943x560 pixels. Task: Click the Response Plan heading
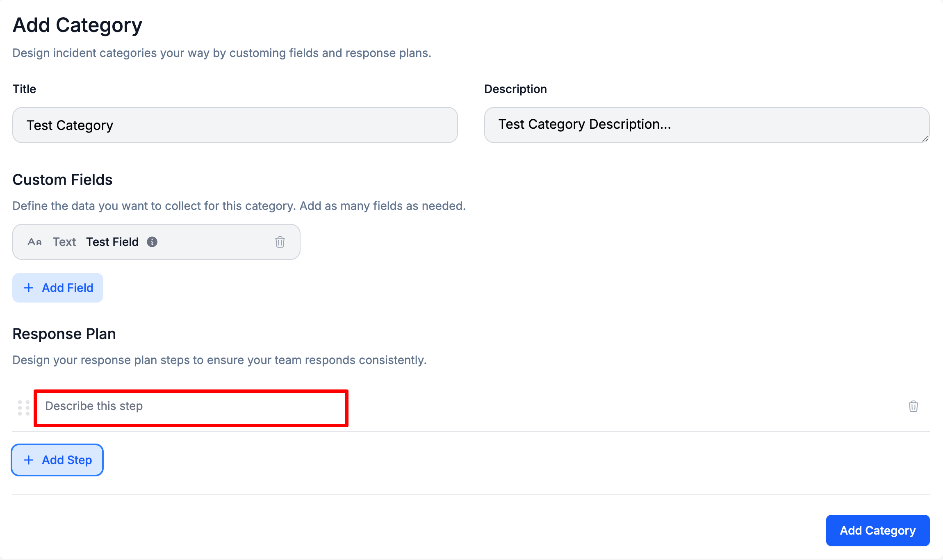[x=64, y=334]
